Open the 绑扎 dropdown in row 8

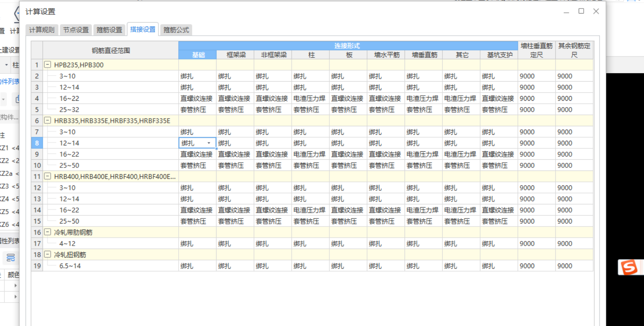209,143
